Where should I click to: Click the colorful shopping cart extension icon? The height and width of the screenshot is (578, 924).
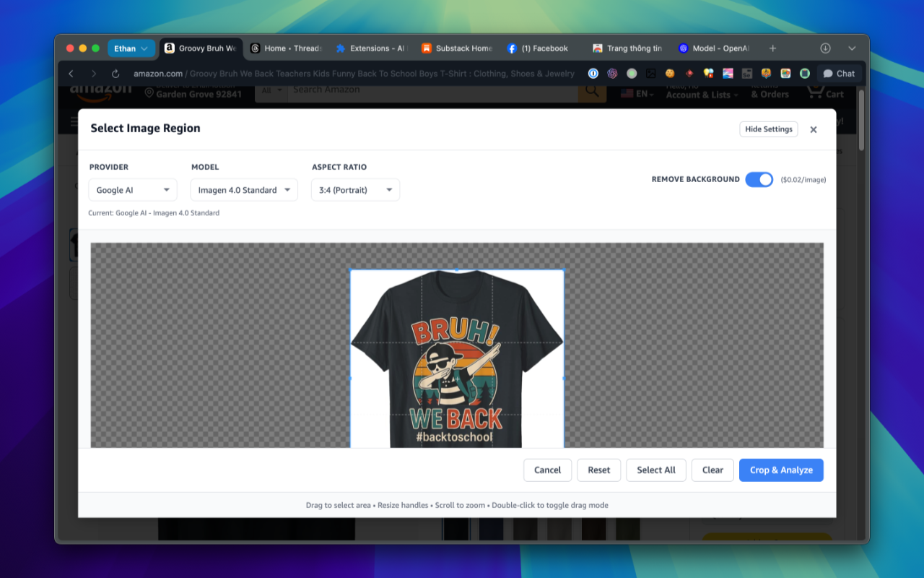[x=785, y=73]
